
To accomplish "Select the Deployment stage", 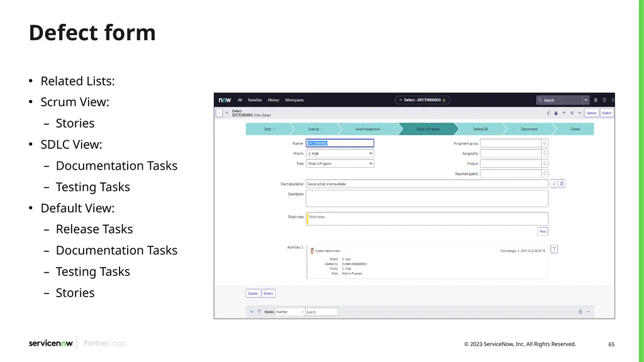I will click(528, 129).
